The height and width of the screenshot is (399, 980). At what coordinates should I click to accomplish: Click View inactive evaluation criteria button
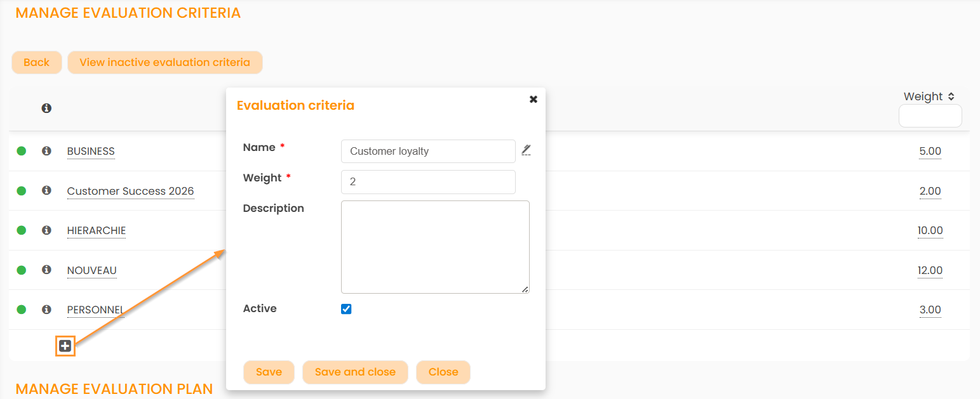(x=164, y=62)
